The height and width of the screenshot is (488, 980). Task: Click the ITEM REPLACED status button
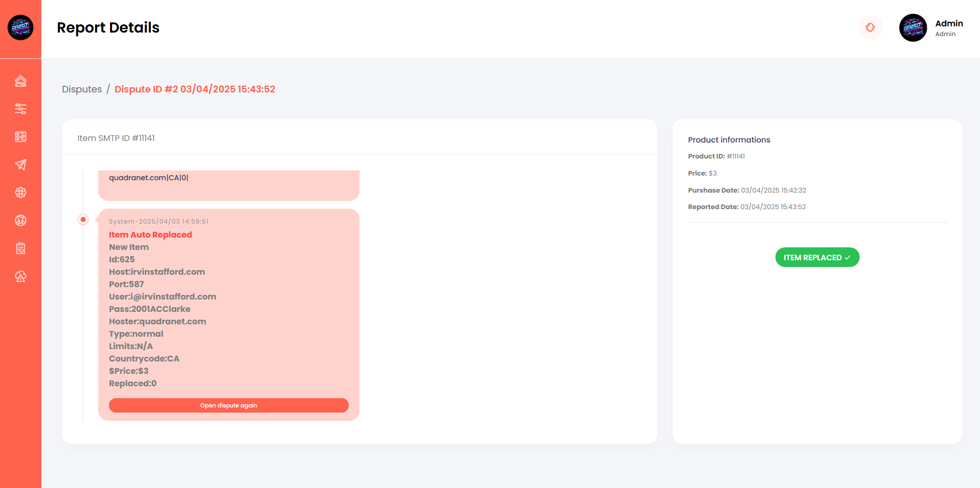point(817,258)
